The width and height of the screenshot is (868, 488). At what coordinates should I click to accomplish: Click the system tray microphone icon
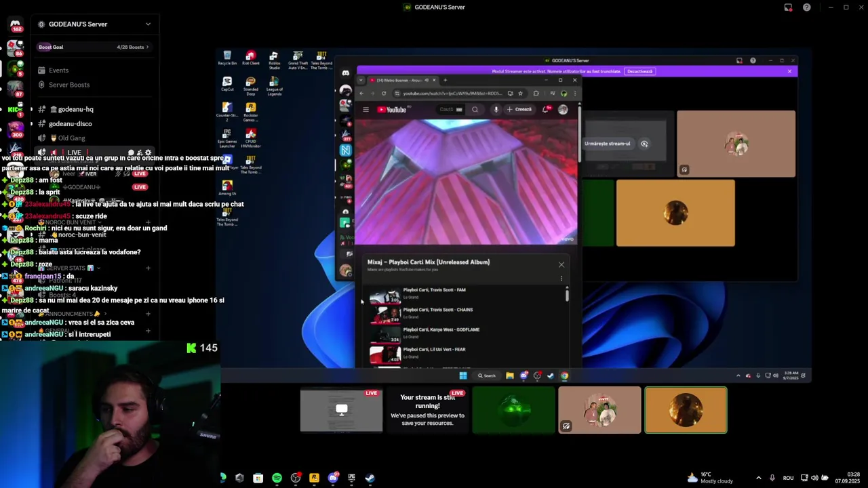772,479
